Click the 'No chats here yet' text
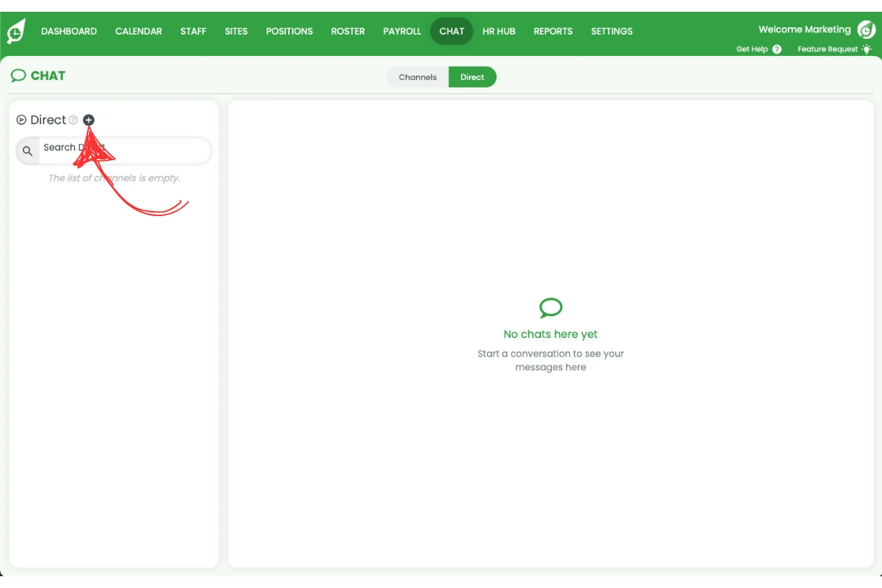Image resolution: width=882 pixels, height=588 pixels. click(551, 334)
